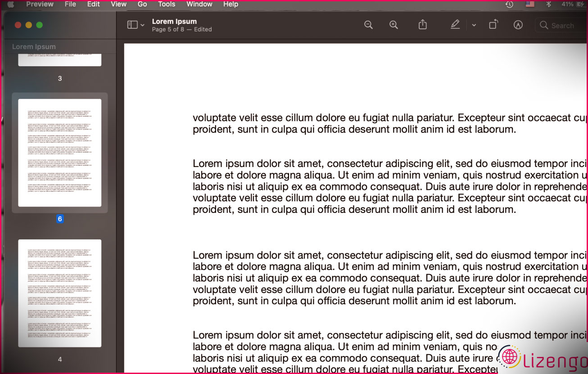The height and width of the screenshot is (374, 588).
Task: Zoom in on the document
Action: pos(394,25)
